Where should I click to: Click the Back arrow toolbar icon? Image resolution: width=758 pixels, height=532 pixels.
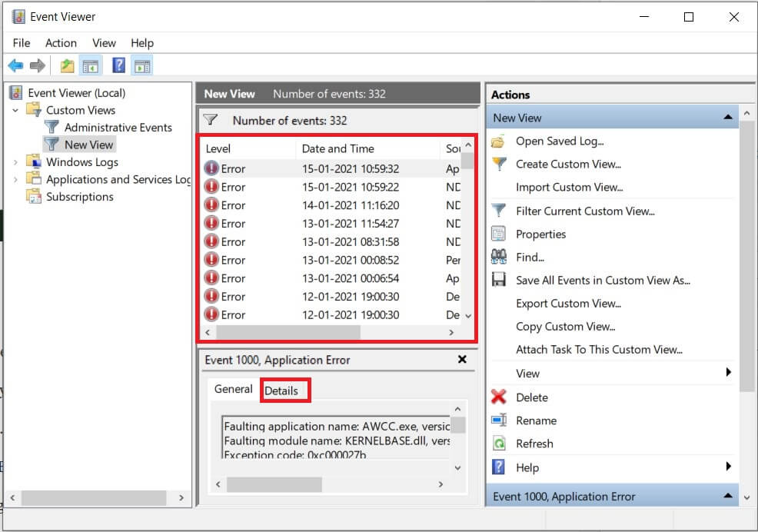pyautogui.click(x=15, y=66)
